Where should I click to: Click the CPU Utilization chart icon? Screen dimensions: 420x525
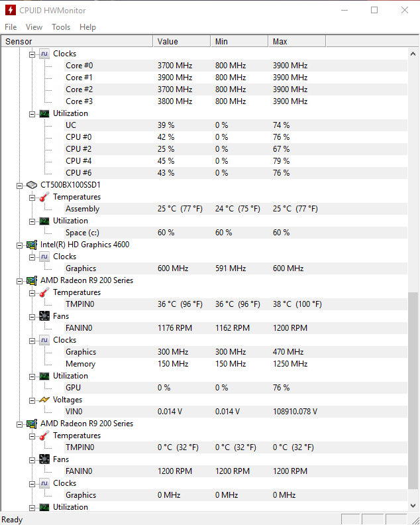pos(44,113)
